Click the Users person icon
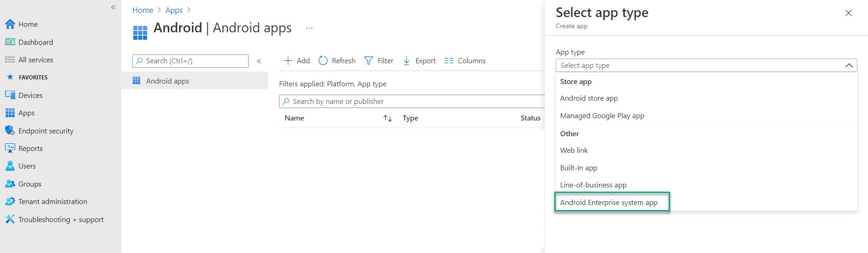The height and width of the screenshot is (253, 868). click(10, 166)
